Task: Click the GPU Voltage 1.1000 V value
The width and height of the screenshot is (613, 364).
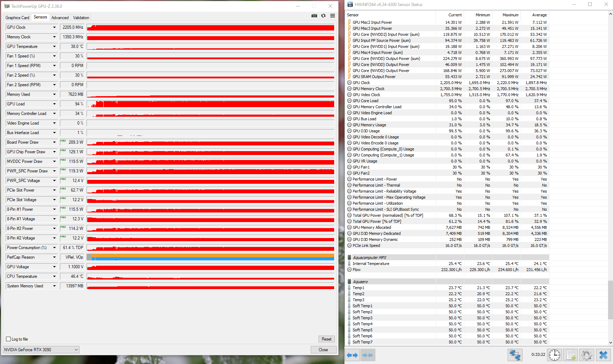Action: pyautogui.click(x=72, y=267)
